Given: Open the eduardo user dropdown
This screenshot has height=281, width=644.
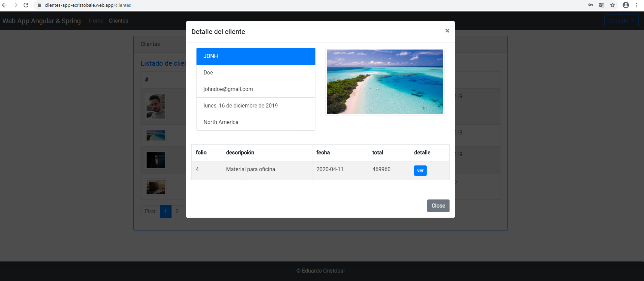Looking at the screenshot, I should pos(621,21).
